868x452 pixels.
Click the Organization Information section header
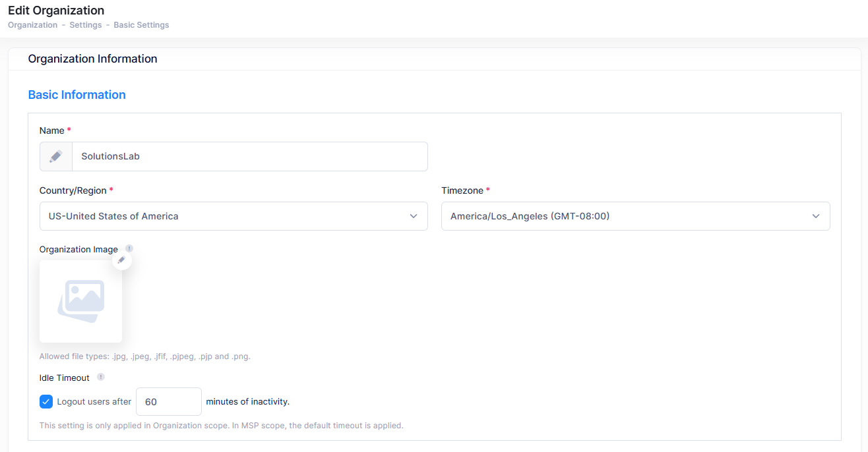click(x=92, y=59)
